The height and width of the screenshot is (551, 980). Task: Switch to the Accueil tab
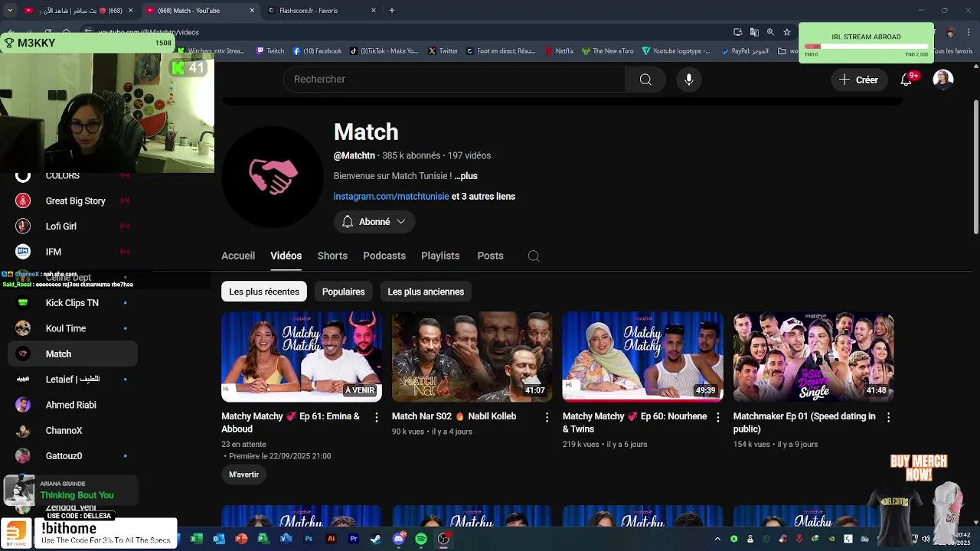click(x=238, y=256)
